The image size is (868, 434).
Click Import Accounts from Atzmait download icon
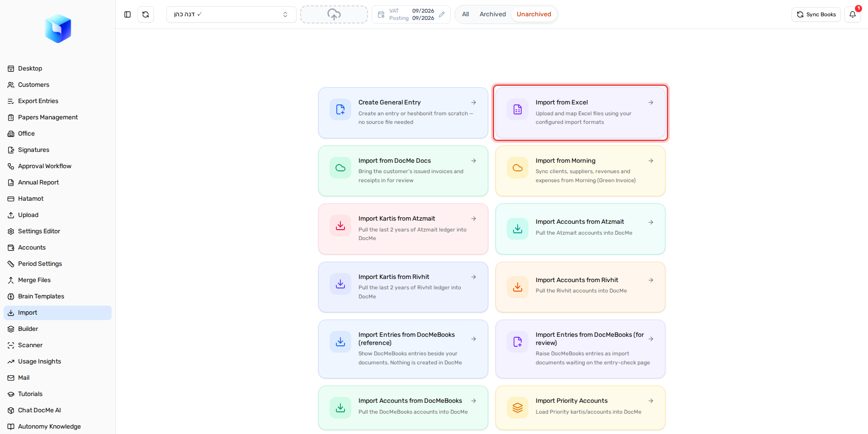(518, 229)
